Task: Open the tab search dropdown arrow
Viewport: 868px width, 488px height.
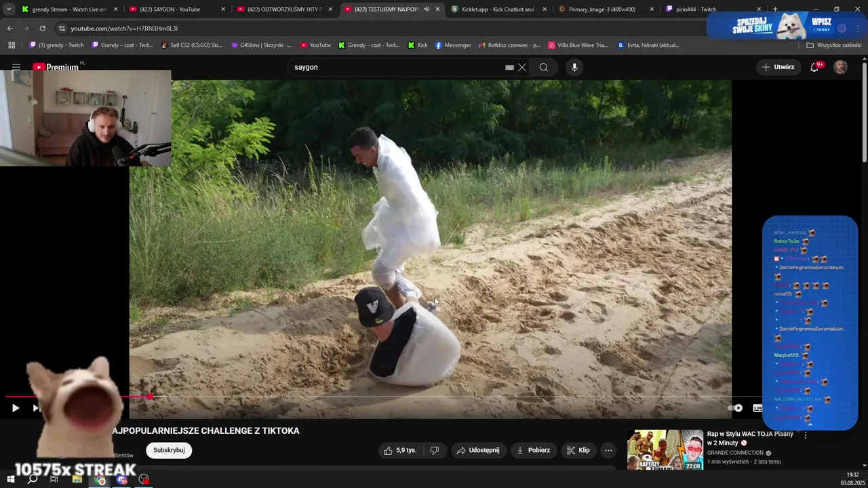Action: coord(9,9)
